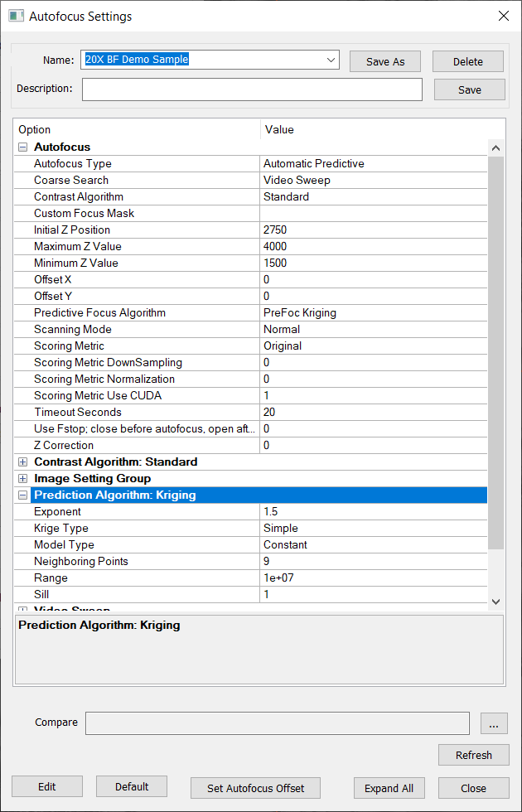522x812 pixels.
Task: Click the Initial Z Position value
Action: point(373,230)
